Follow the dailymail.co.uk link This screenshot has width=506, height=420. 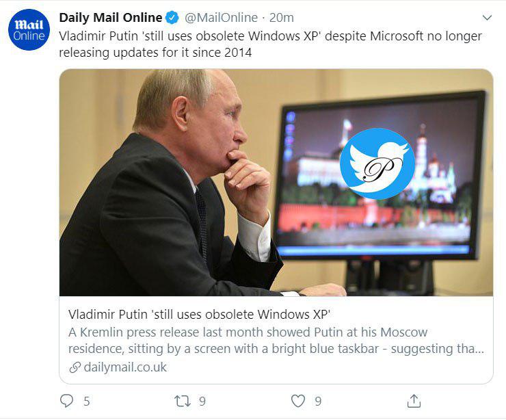[125, 367]
